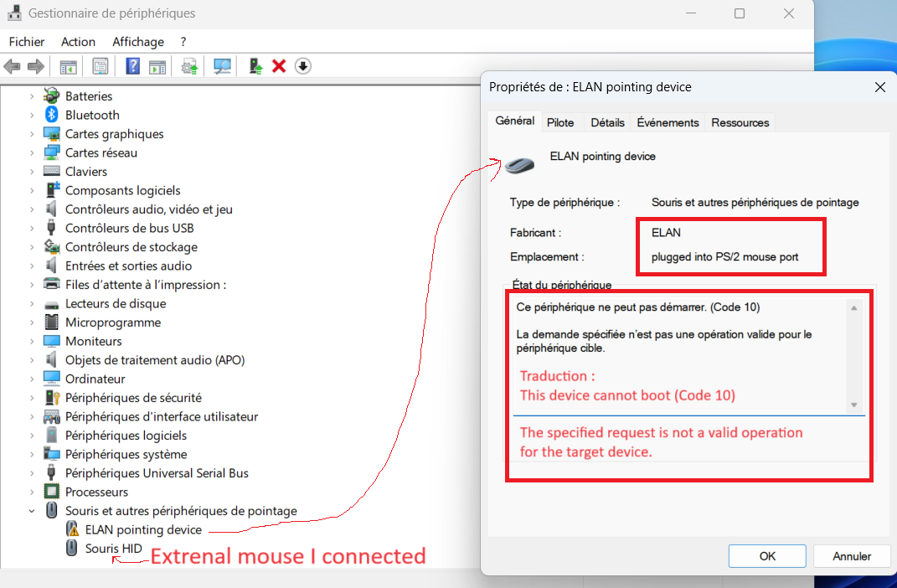Click the Back navigation arrow
897x588 pixels.
point(13,66)
